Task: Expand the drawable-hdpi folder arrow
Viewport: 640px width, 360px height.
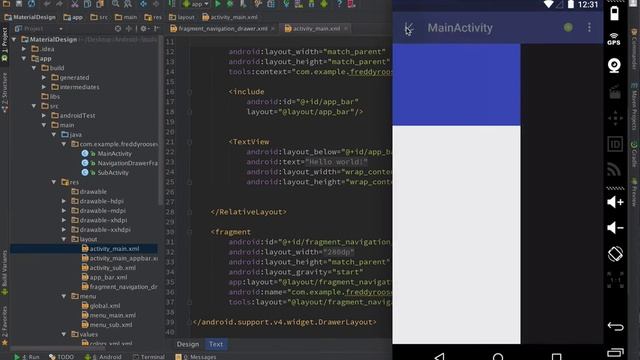Action: pos(64,201)
